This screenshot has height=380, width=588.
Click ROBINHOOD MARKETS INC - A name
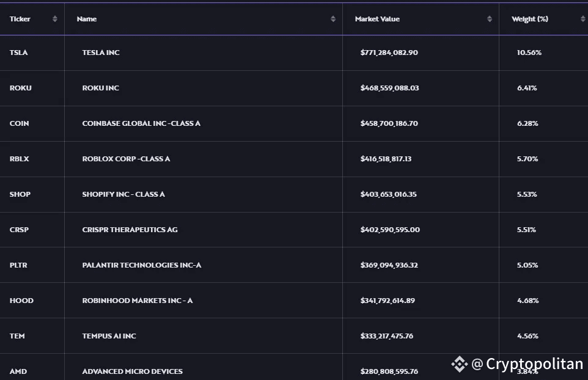point(138,301)
